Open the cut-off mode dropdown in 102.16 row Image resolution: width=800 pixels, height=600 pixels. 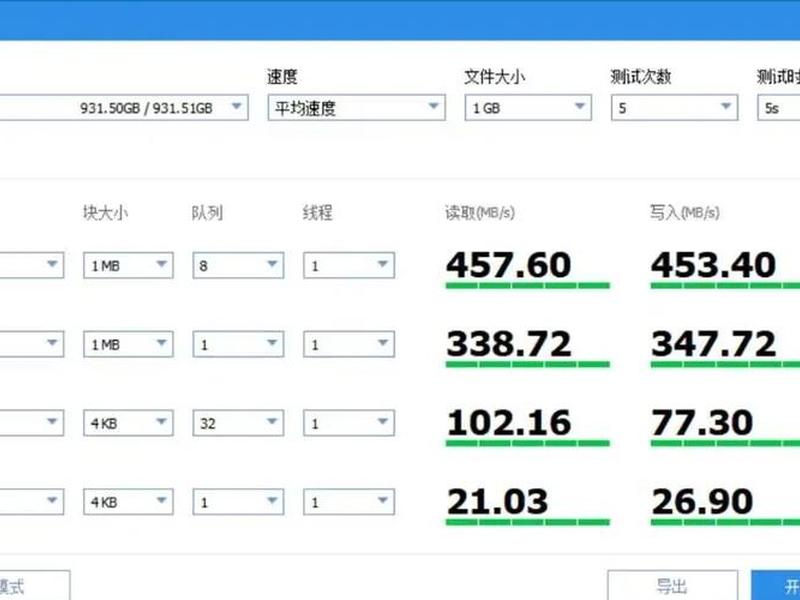pos(32,423)
